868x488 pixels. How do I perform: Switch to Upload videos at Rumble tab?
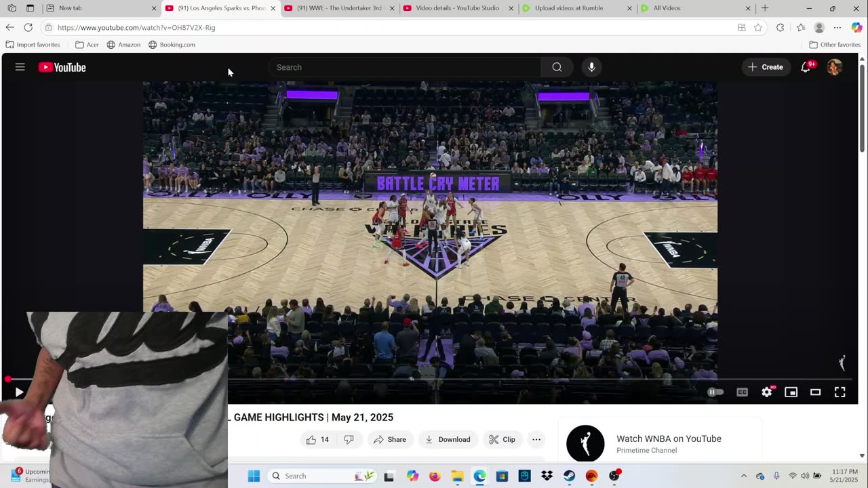(576, 8)
